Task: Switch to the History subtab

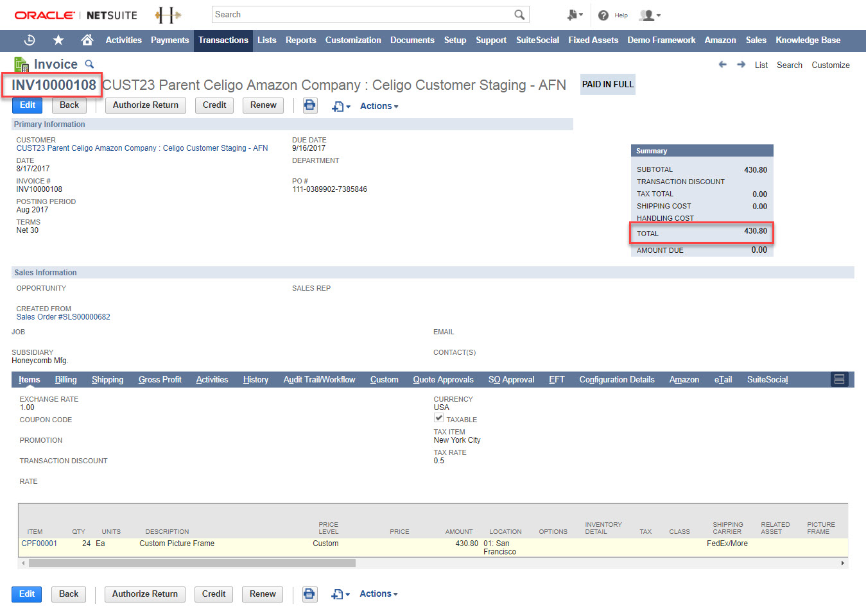Action: point(255,380)
